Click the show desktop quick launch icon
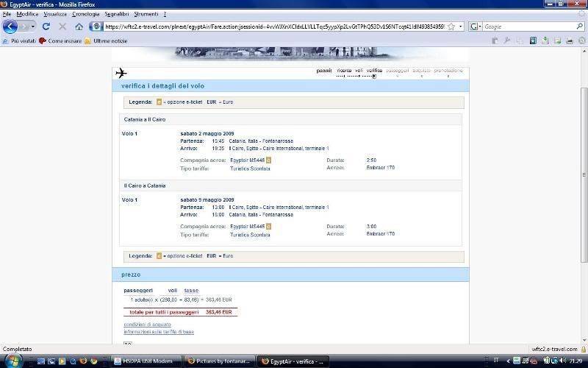 click(x=41, y=361)
